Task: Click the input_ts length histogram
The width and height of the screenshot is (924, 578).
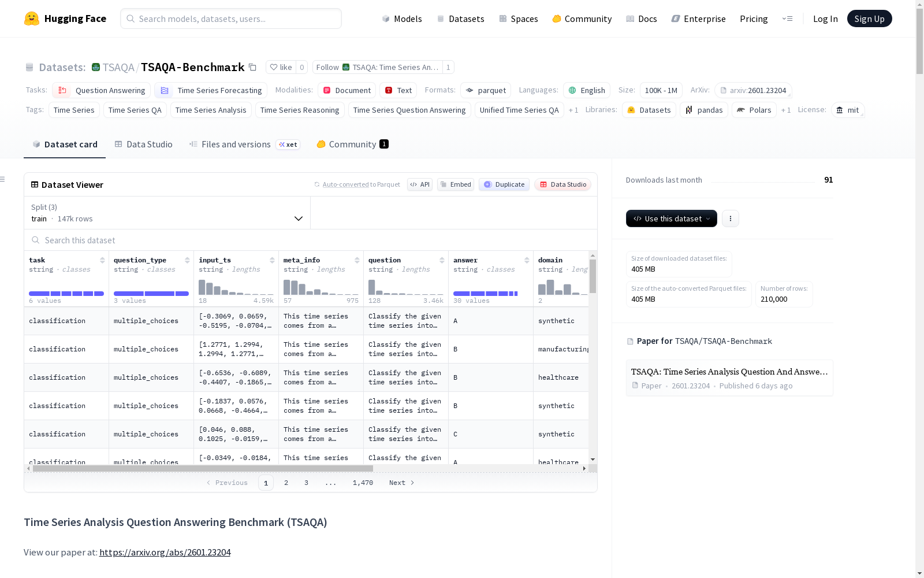Action: pos(236,287)
